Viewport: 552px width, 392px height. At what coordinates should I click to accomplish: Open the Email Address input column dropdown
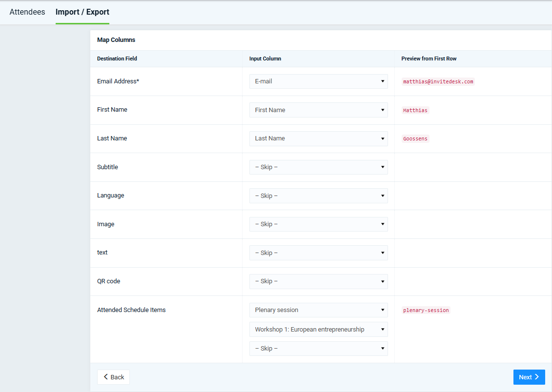[x=318, y=81]
